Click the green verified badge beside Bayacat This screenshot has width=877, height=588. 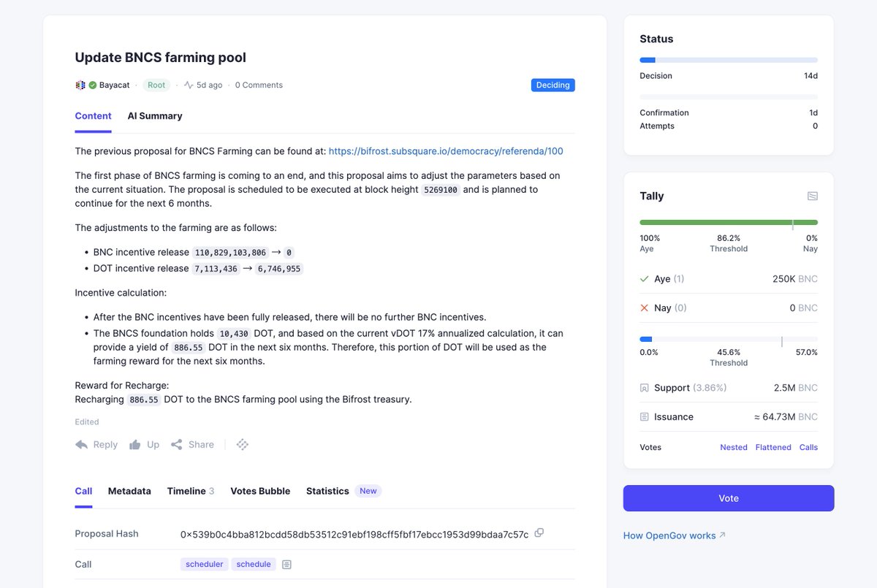point(93,85)
